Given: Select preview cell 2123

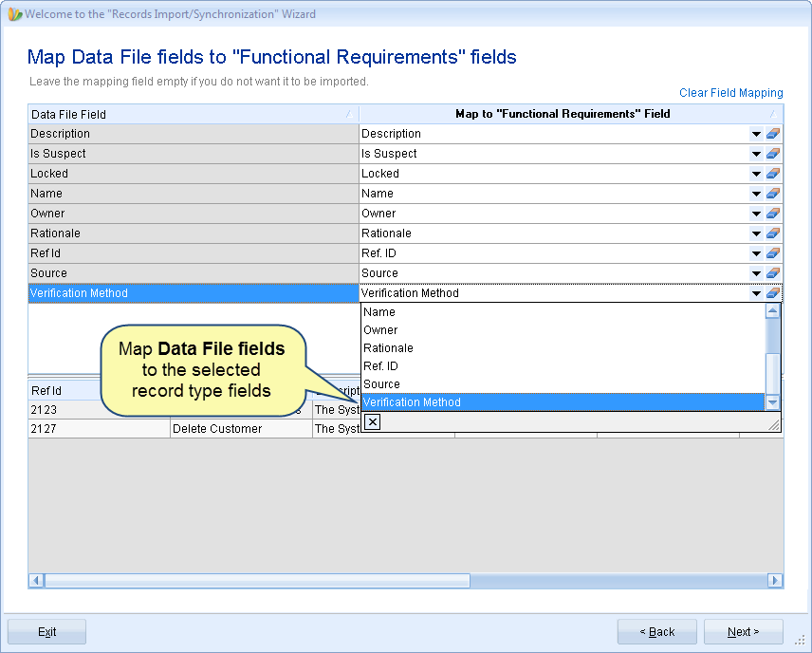Looking at the screenshot, I should tap(99, 410).
